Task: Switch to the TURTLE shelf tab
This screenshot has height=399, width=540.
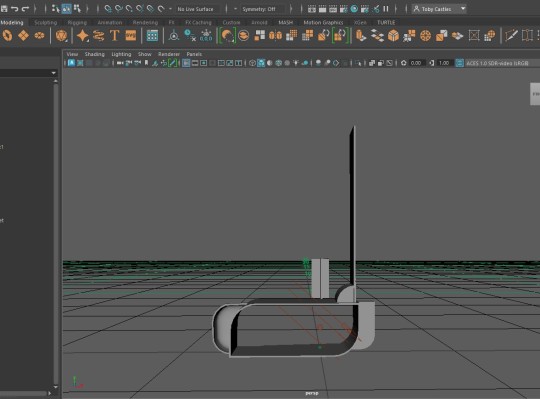Action: (x=386, y=22)
